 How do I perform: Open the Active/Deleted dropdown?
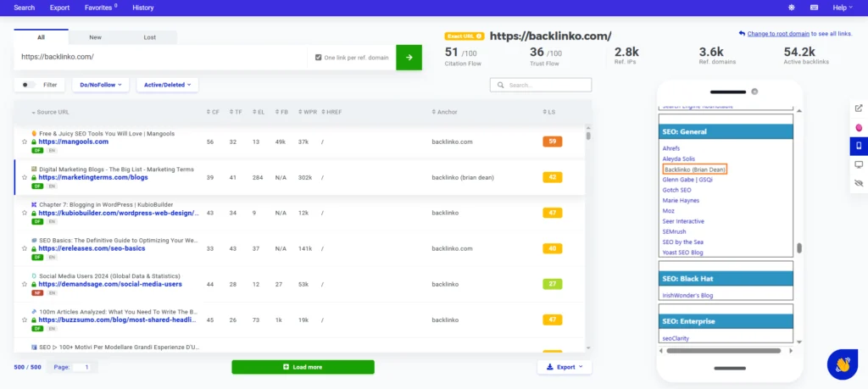click(x=167, y=85)
